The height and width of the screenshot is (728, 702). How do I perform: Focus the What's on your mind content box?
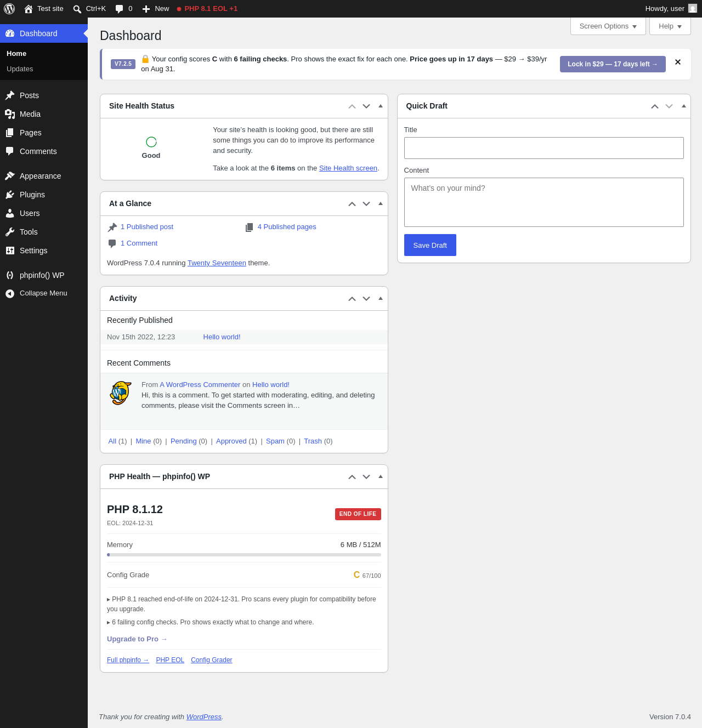click(544, 202)
